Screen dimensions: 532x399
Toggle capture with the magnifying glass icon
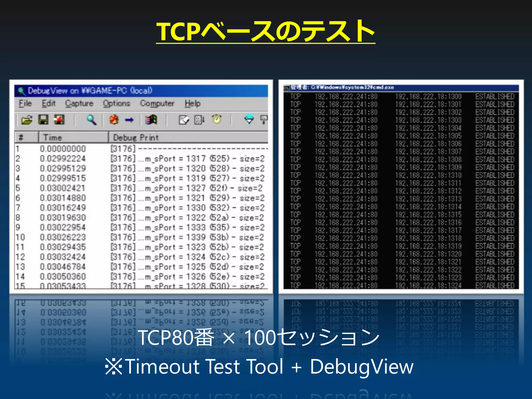(91, 120)
